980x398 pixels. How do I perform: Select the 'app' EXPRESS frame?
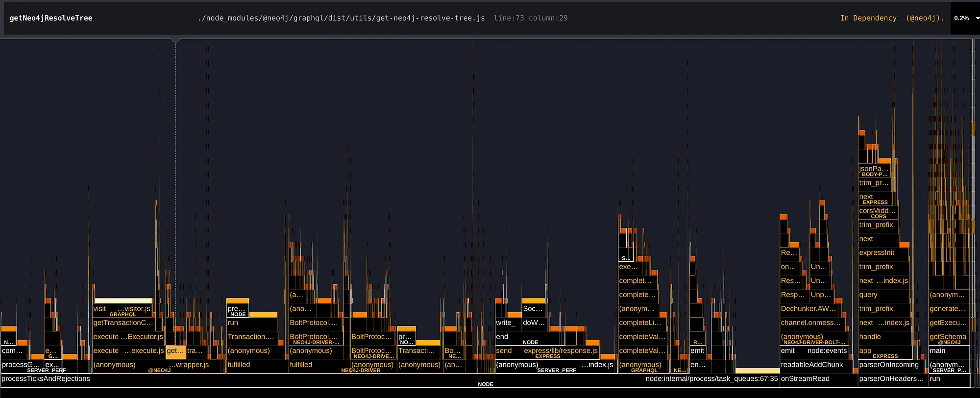pos(885,352)
